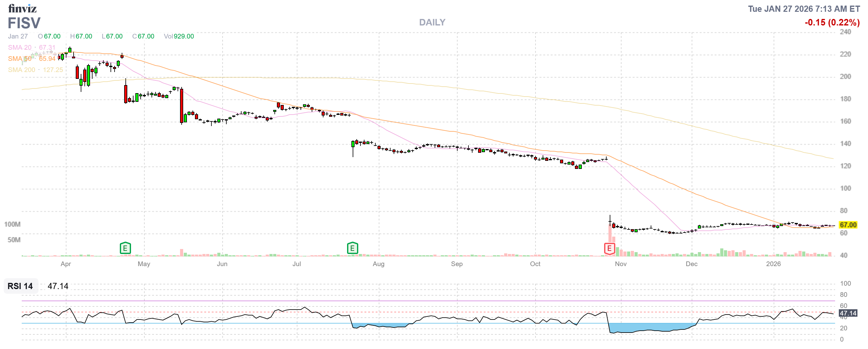This screenshot has width=868, height=349.
Task: Expand the RSI 14 indicator settings
Action: click(x=20, y=286)
